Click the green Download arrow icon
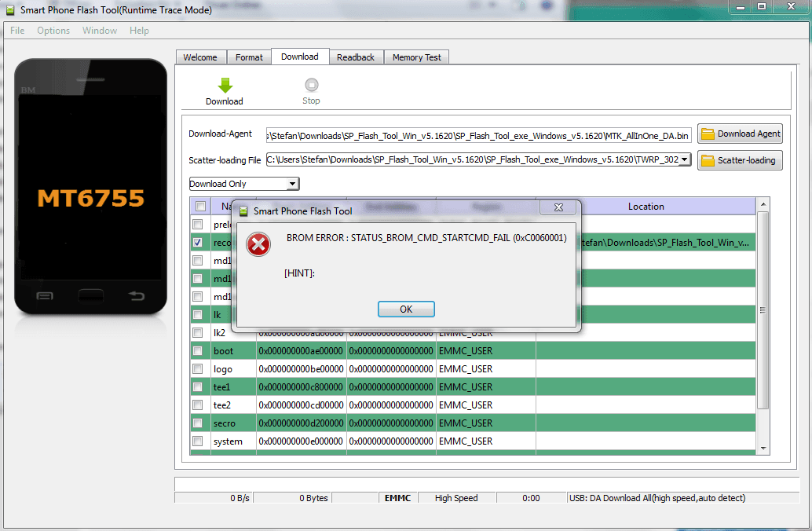The image size is (812, 531). (225, 85)
